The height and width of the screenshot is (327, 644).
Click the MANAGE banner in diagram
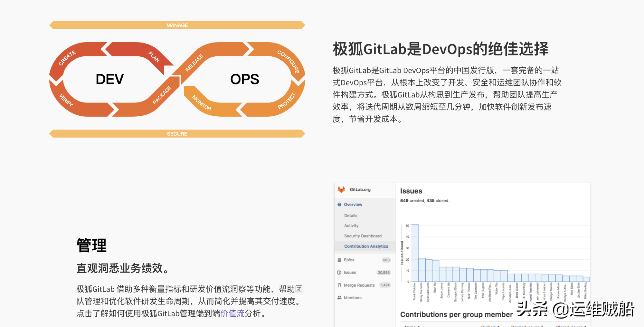pos(177,25)
